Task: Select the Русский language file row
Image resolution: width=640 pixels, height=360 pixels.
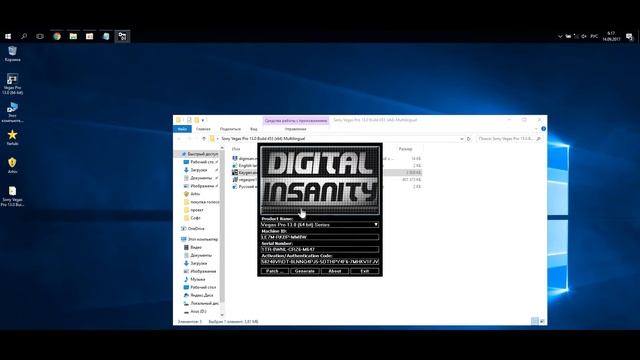Action: (327, 187)
